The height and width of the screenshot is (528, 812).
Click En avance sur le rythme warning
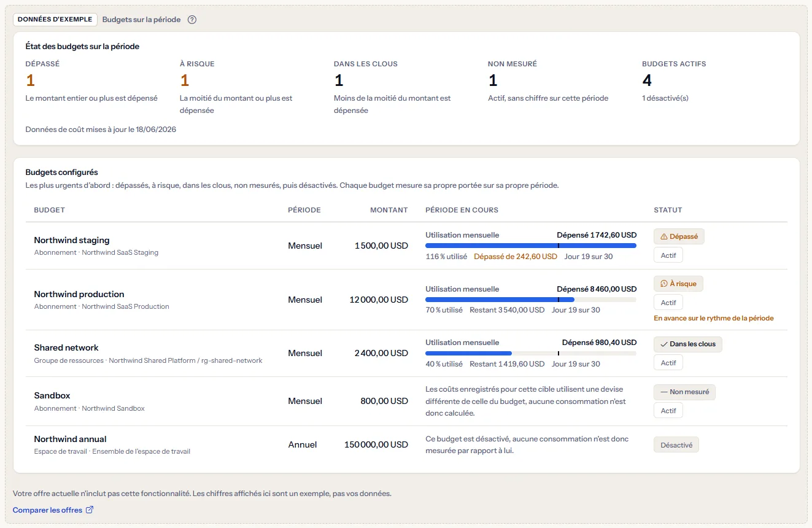(713, 318)
